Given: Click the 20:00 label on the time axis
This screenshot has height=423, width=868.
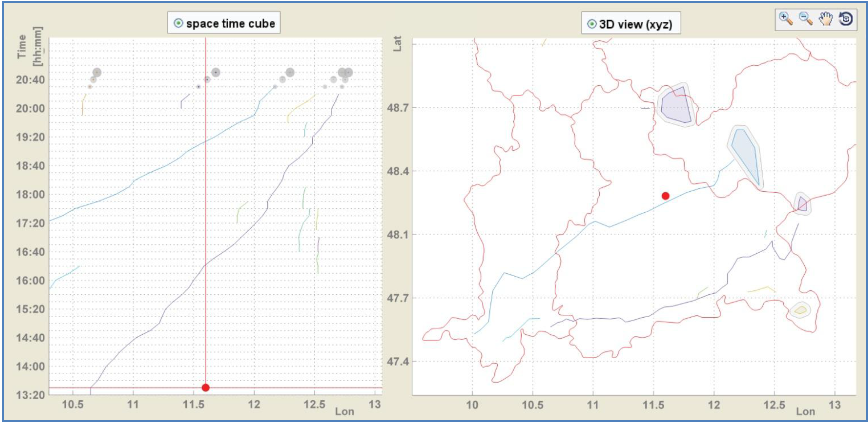Looking at the screenshot, I should 30,109.
